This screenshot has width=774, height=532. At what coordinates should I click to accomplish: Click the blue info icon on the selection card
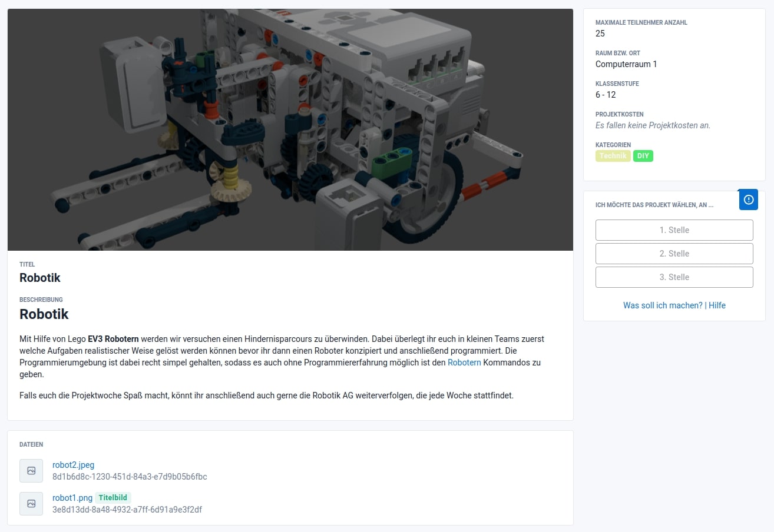[748, 199]
